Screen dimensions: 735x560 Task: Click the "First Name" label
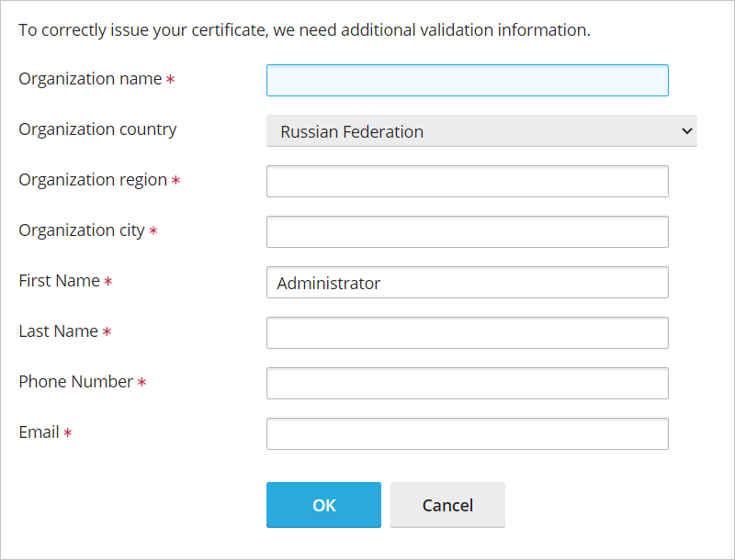(59, 281)
